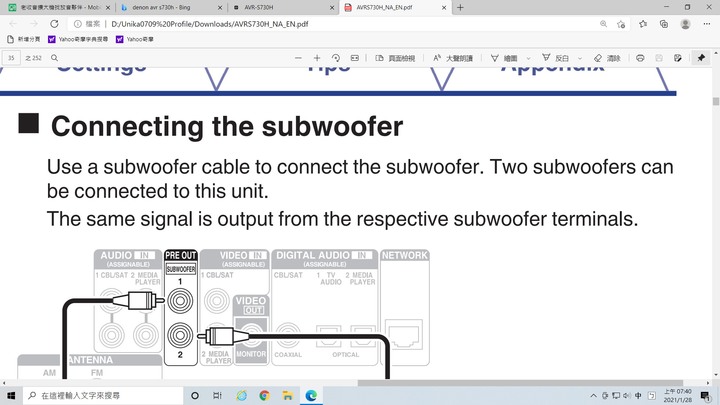This screenshot has width=720, height=405.
Task: Go back with browser back arrow
Action: pos(13,24)
